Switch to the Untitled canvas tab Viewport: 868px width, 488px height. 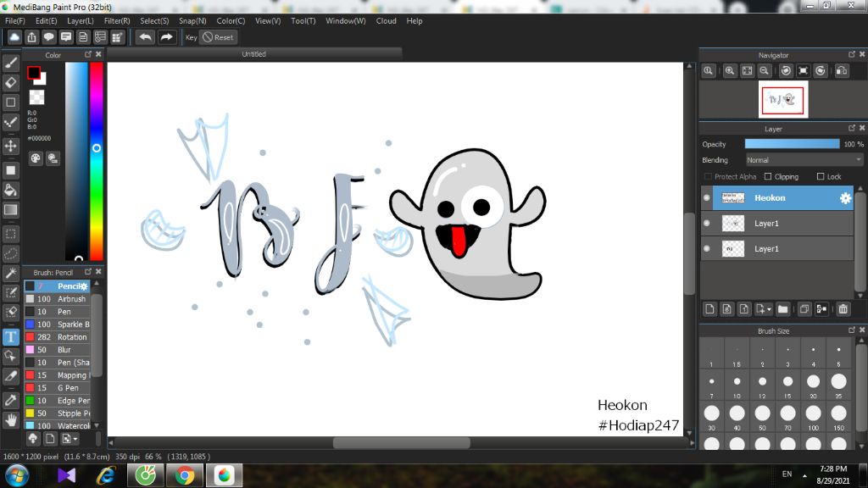254,54
